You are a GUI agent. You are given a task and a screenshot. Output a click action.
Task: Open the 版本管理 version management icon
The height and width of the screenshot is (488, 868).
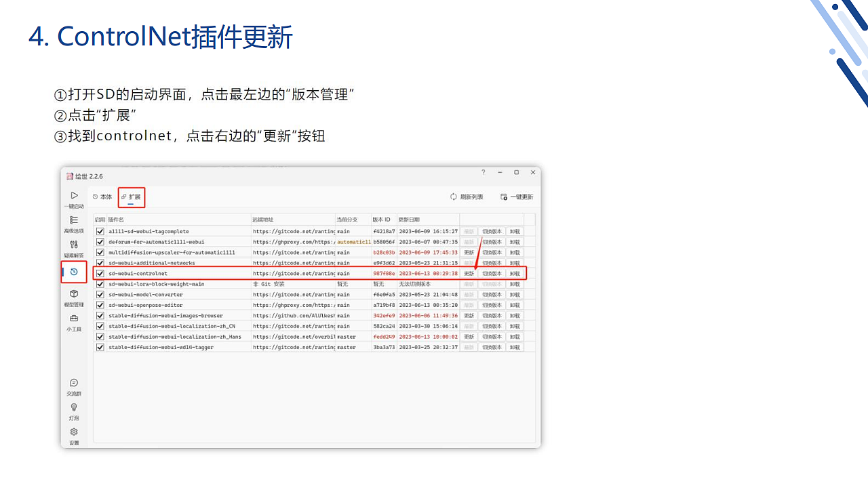pyautogui.click(x=74, y=272)
